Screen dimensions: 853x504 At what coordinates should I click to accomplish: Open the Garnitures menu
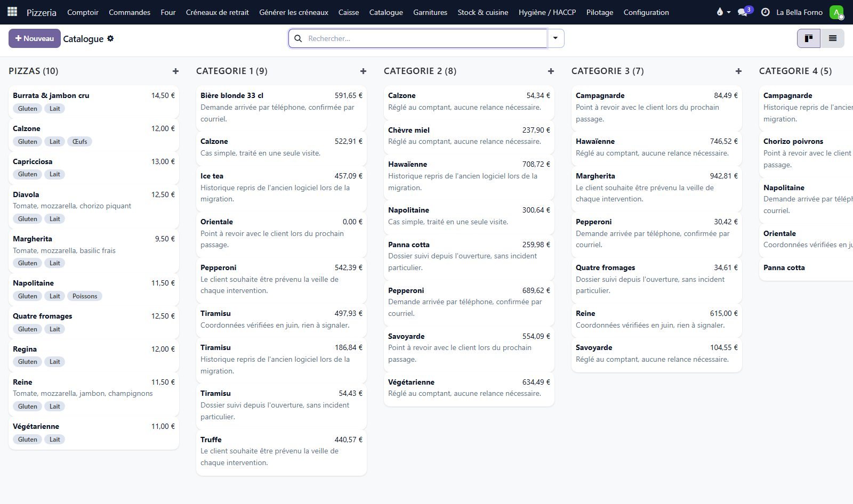pyautogui.click(x=430, y=12)
